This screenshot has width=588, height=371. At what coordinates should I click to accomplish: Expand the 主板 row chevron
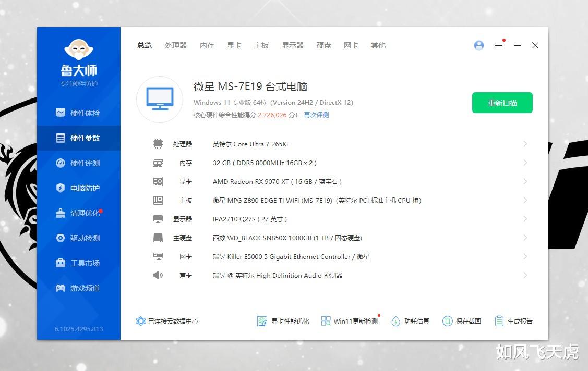[x=525, y=200]
